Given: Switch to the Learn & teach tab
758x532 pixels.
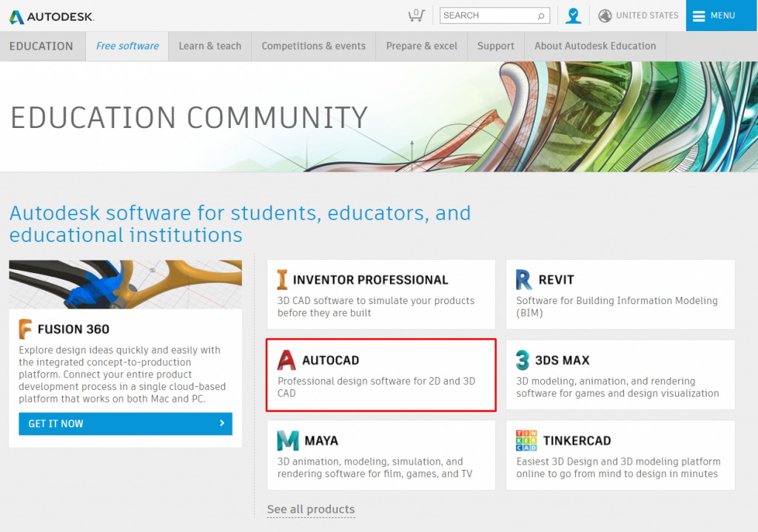Looking at the screenshot, I should click(209, 47).
